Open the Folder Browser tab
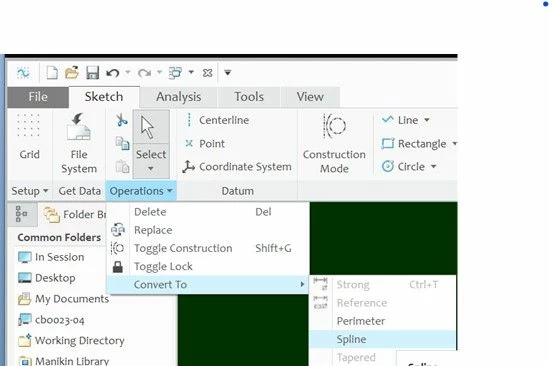The image size is (549, 366). pos(74,214)
